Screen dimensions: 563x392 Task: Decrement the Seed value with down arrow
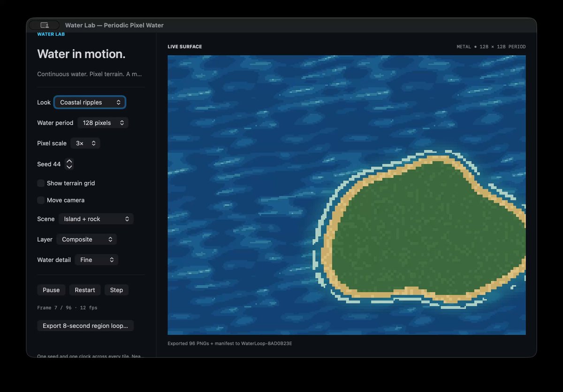pos(69,167)
